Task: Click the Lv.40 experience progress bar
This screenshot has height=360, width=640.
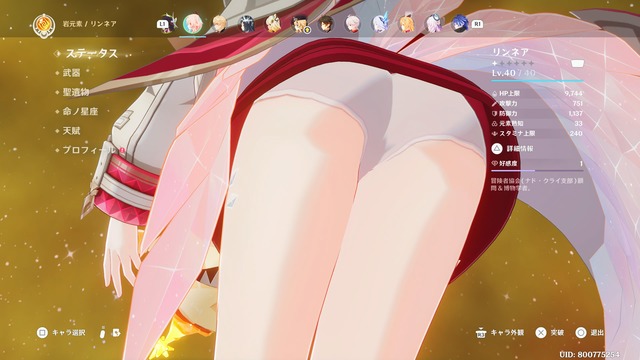Action: [x=537, y=81]
